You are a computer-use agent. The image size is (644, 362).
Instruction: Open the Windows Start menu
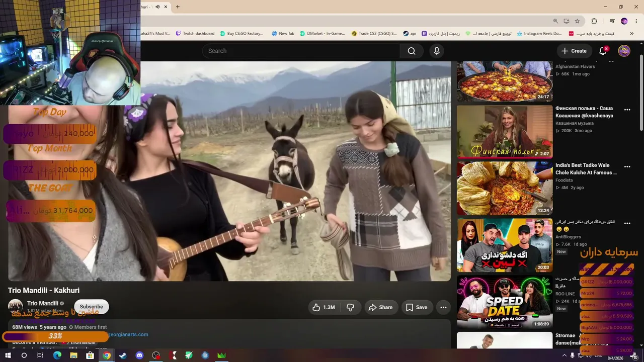[8, 355]
